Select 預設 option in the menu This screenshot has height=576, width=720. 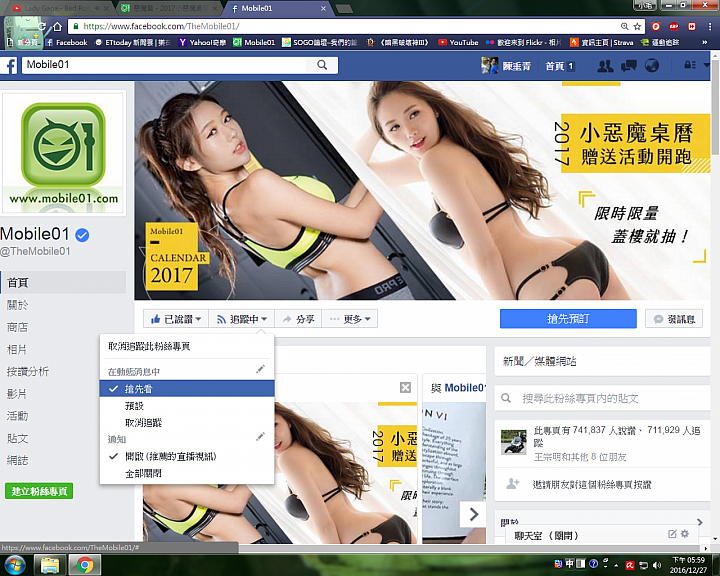click(x=187, y=406)
